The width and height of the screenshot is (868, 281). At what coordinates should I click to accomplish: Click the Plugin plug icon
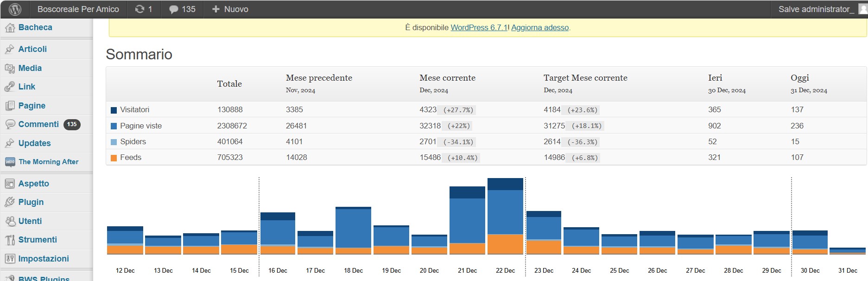click(10, 202)
